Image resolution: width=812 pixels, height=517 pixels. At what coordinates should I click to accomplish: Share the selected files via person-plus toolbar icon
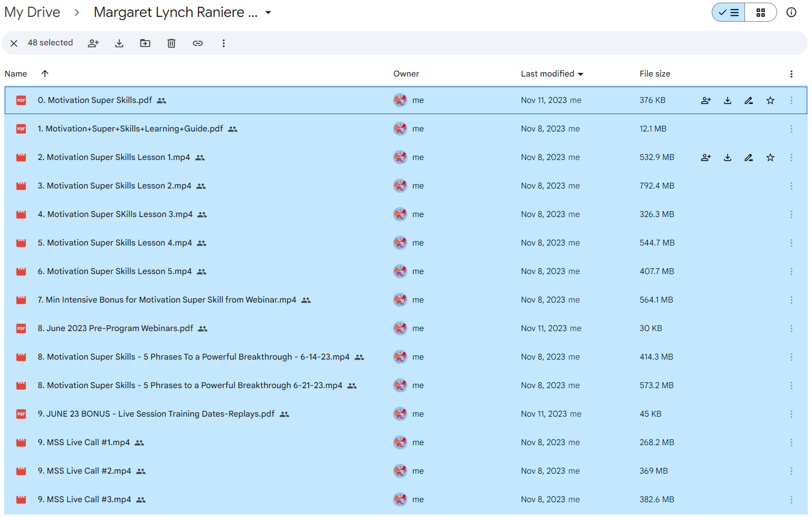pos(93,43)
